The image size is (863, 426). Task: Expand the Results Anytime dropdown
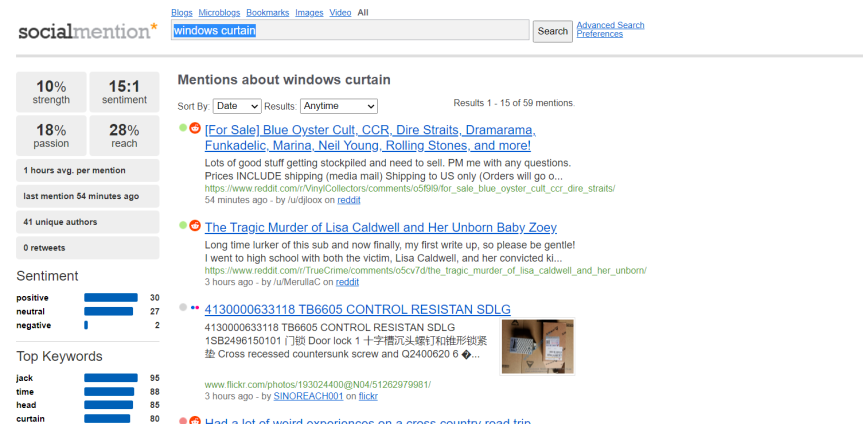[x=339, y=106]
